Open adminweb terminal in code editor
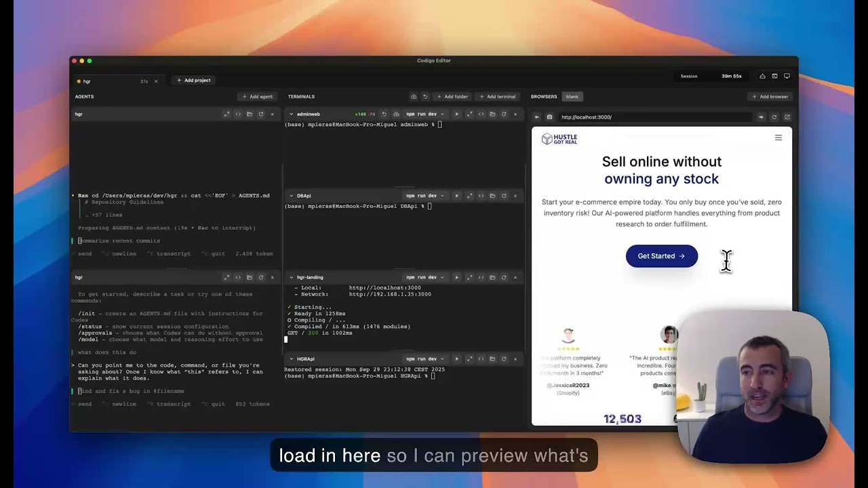The image size is (868, 488). pyautogui.click(x=481, y=114)
